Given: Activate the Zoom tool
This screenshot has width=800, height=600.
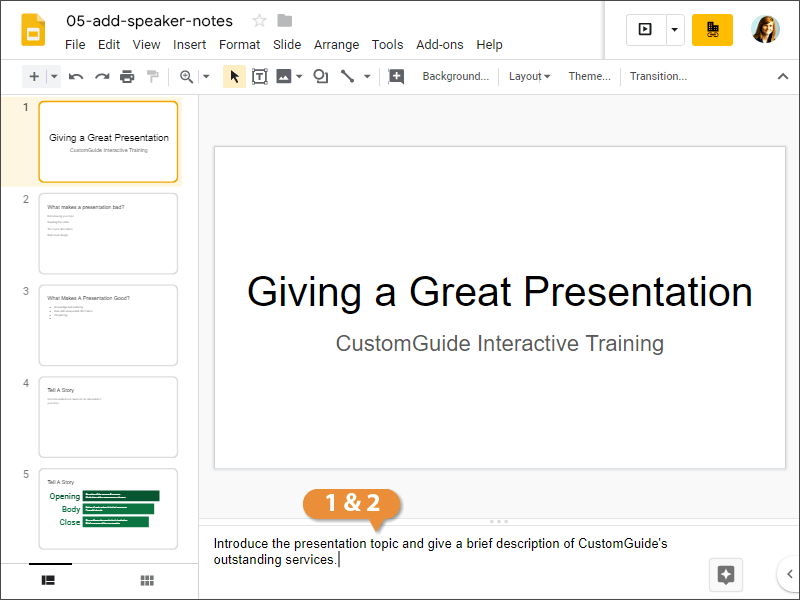Looking at the screenshot, I should (184, 76).
